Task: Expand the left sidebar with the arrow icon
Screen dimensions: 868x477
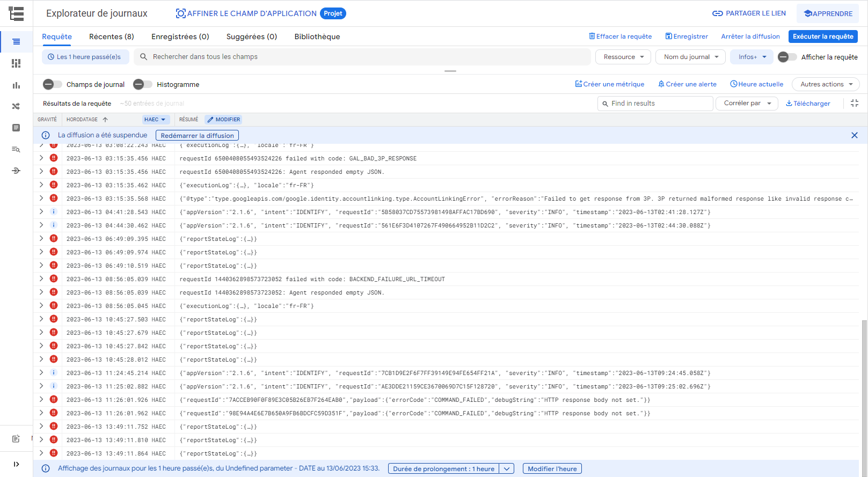Action: click(x=16, y=464)
